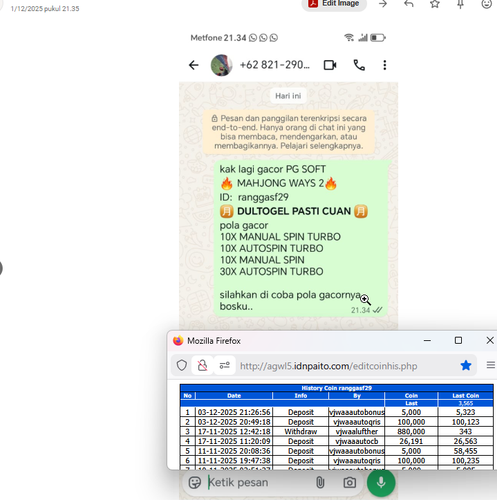Attach a file with the paperclip icon
The width and height of the screenshot is (497, 500).
pos(320,482)
